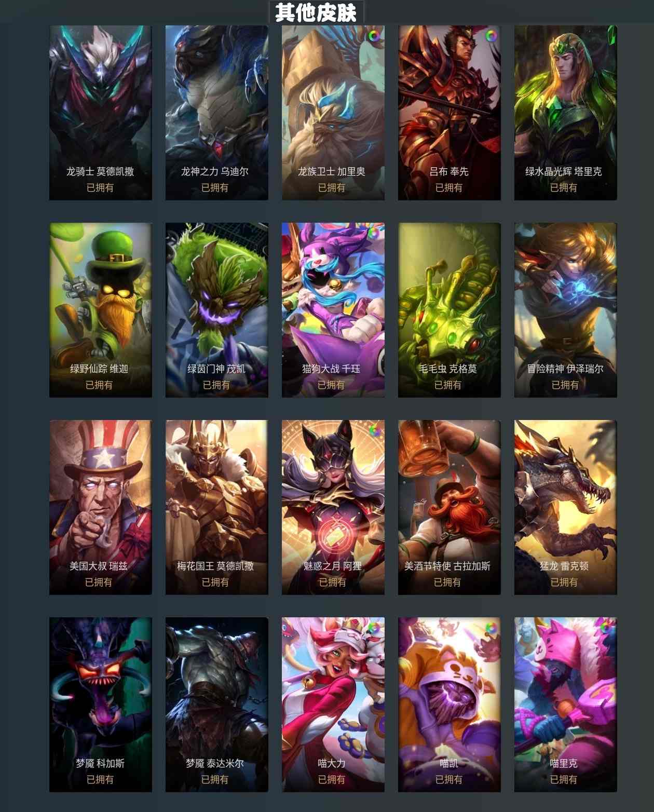Select the 毛毛虫 克格莫 skin card
This screenshot has width=654, height=812.
(x=449, y=310)
